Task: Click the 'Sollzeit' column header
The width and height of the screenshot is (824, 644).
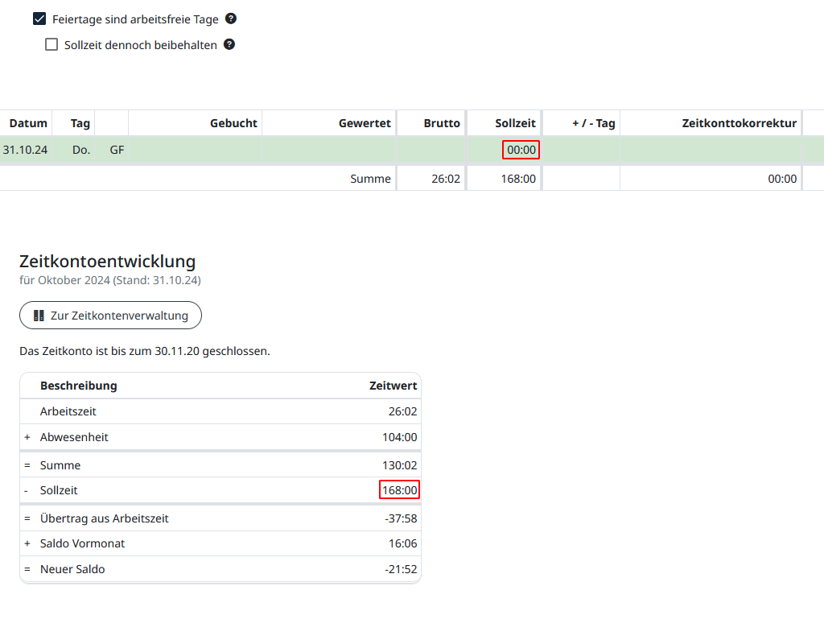Action: 515,123
